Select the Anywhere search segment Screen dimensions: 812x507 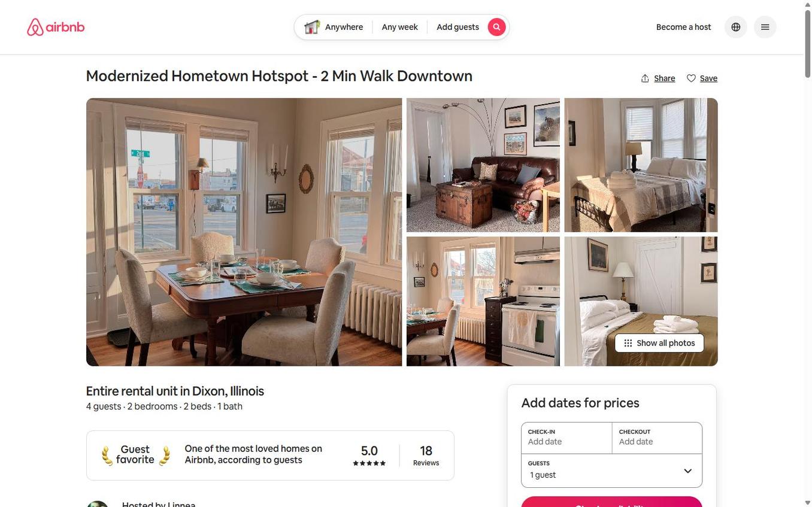(x=334, y=27)
